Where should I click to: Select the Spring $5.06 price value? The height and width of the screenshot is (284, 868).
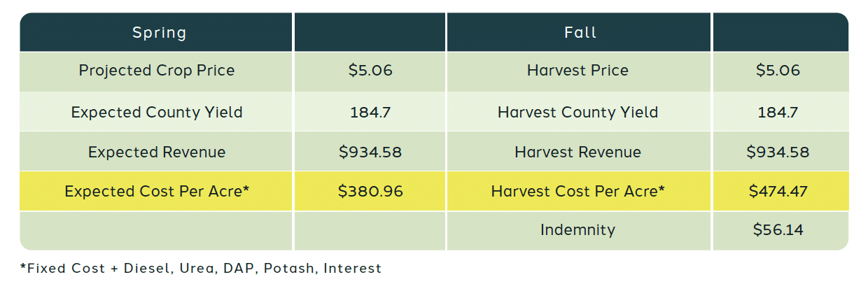point(370,71)
